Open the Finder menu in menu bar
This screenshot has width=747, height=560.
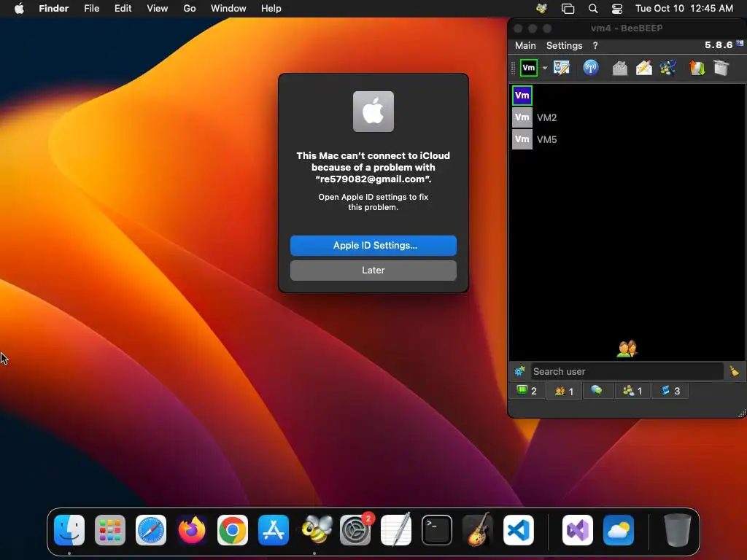[x=54, y=9]
